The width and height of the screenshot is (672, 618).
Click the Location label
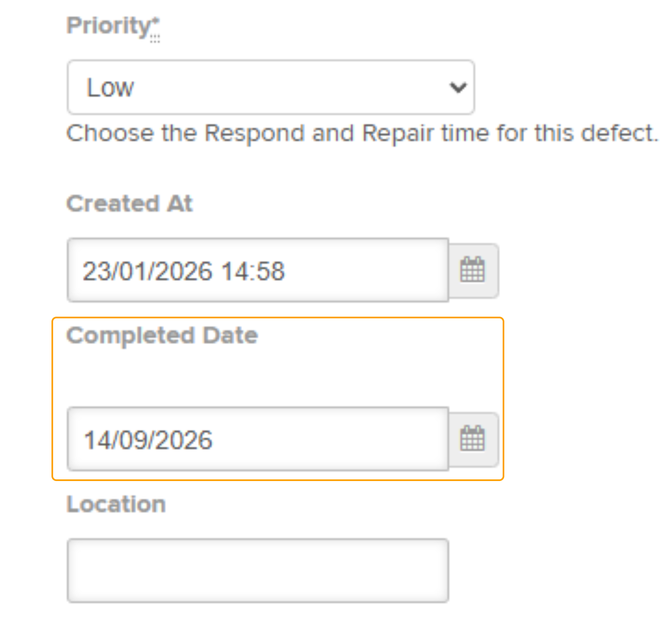[116, 504]
